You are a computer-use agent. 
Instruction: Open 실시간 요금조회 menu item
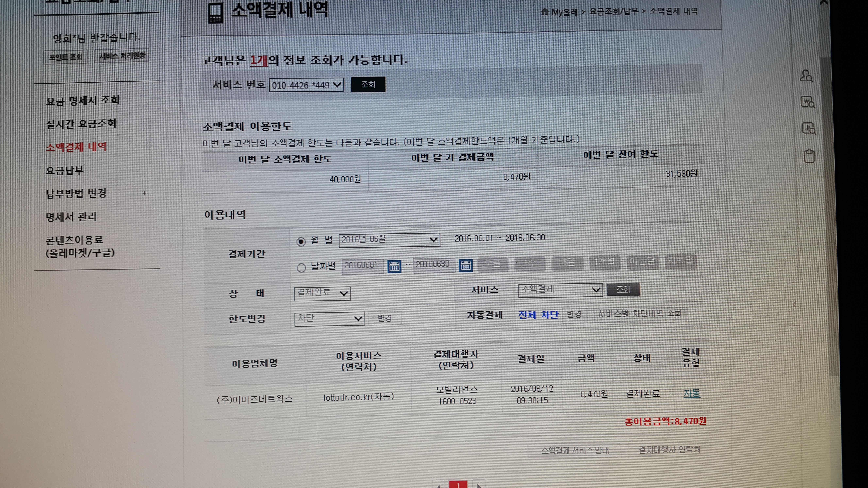click(81, 124)
